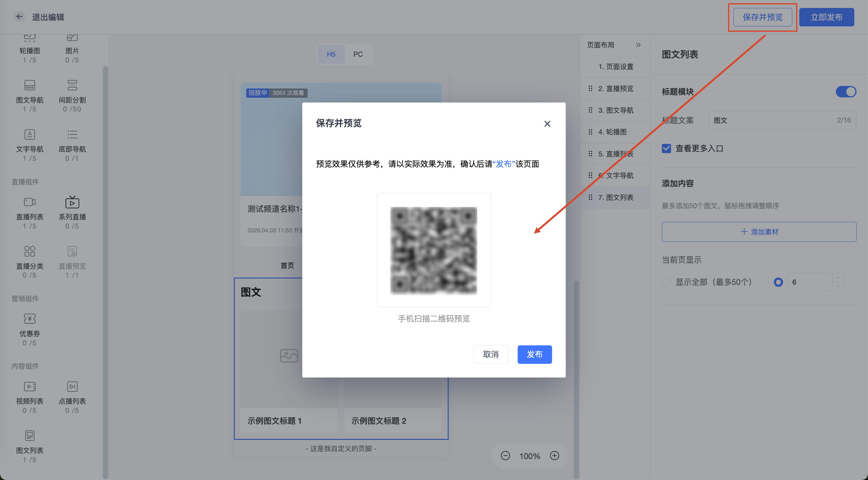Click the 示例图文标题 2 card title
Screen dimensions: 868x480
click(379, 421)
